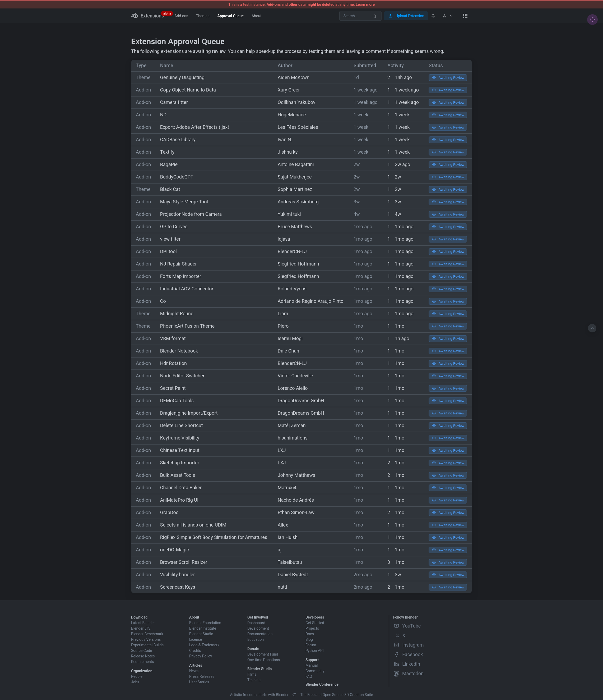Open the Blender Conference footer link
Viewport: 603px width, 700px height.
(322, 684)
